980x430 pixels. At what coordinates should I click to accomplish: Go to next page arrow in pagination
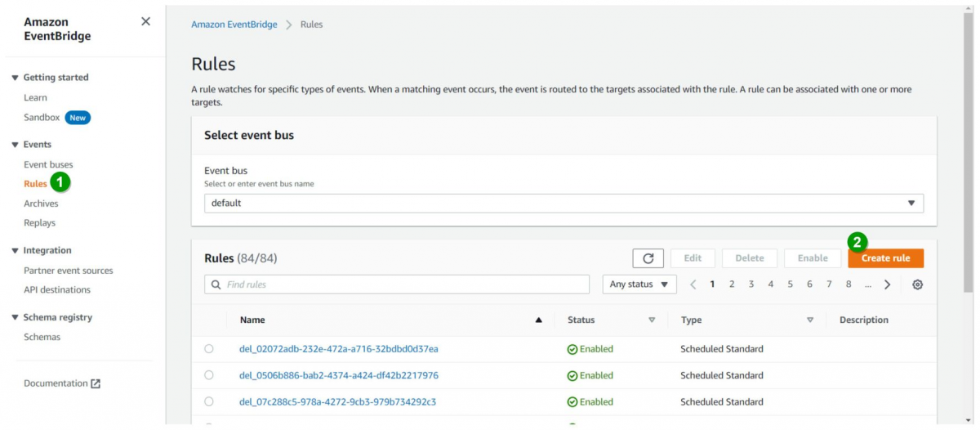pos(887,284)
